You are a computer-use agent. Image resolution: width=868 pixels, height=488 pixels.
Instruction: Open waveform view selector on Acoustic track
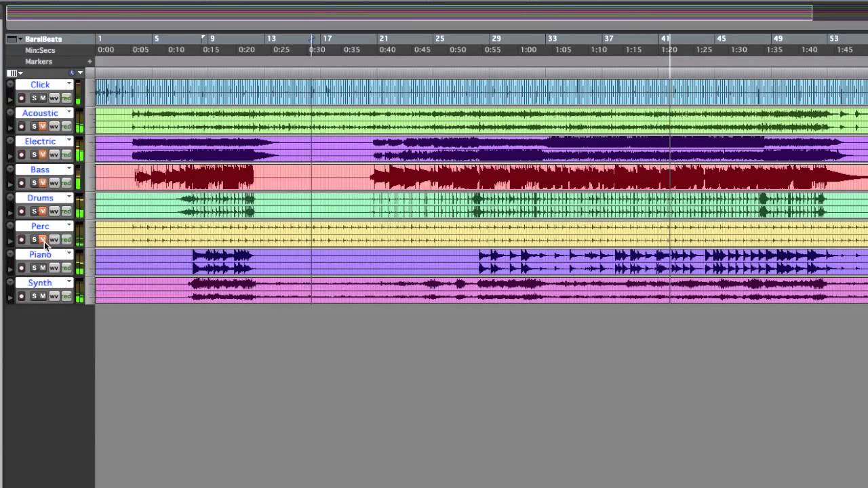(54, 127)
